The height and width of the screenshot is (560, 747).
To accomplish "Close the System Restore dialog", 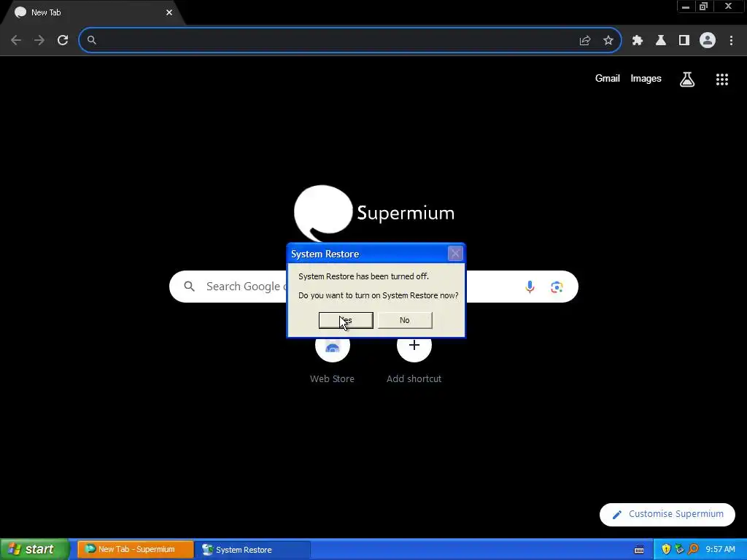I will click(x=455, y=253).
